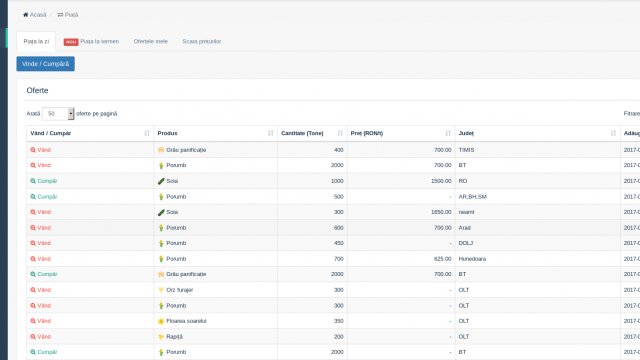
Task: Click the Vinde / Cumpără button
Action: click(x=45, y=64)
